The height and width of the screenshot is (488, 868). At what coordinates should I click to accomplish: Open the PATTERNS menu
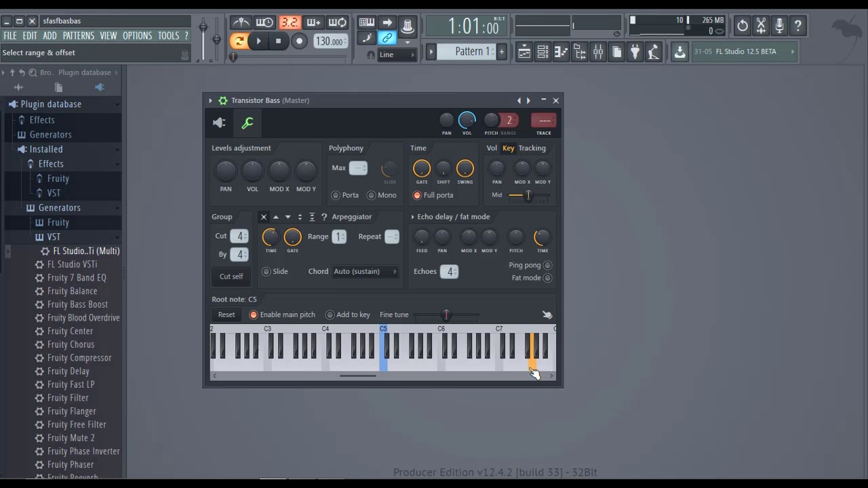click(79, 36)
